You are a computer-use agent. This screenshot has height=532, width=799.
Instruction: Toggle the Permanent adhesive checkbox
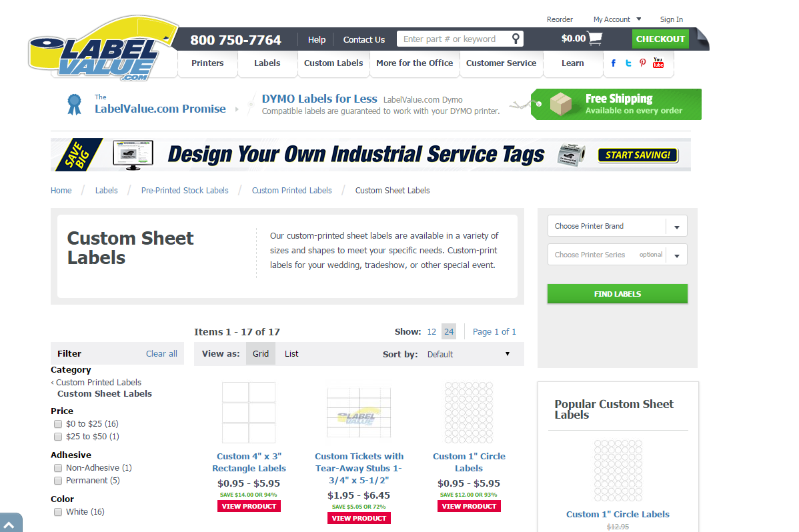click(x=58, y=481)
